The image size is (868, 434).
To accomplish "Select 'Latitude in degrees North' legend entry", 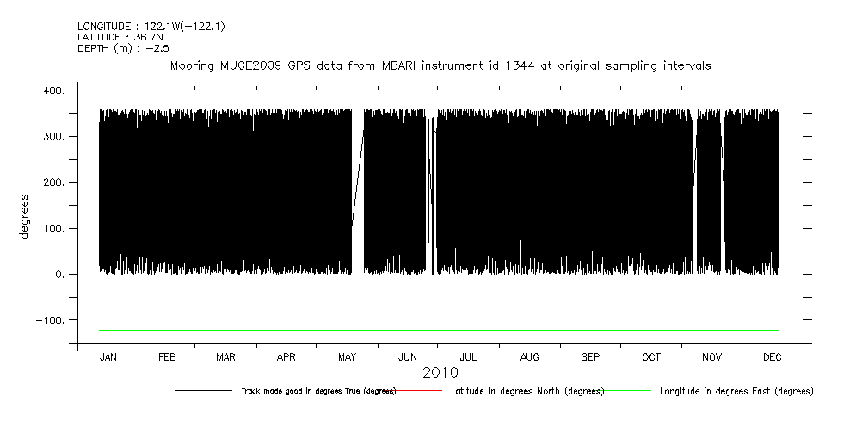I will [527, 391].
